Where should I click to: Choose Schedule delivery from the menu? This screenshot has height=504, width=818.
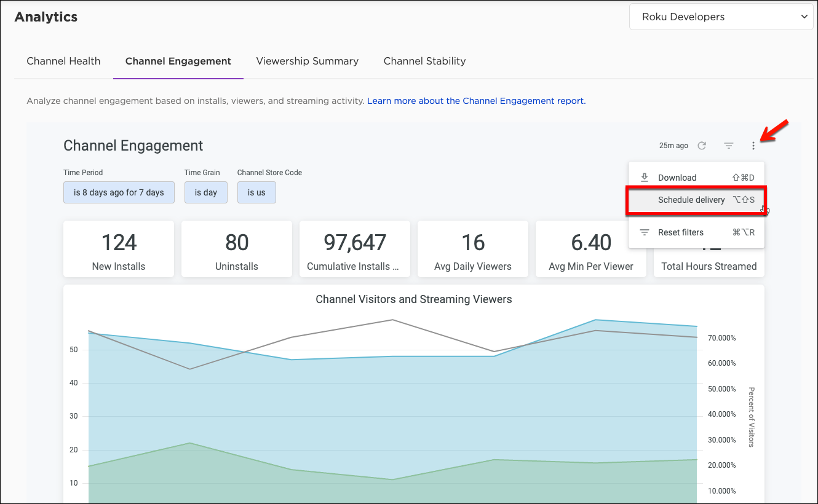[691, 200]
